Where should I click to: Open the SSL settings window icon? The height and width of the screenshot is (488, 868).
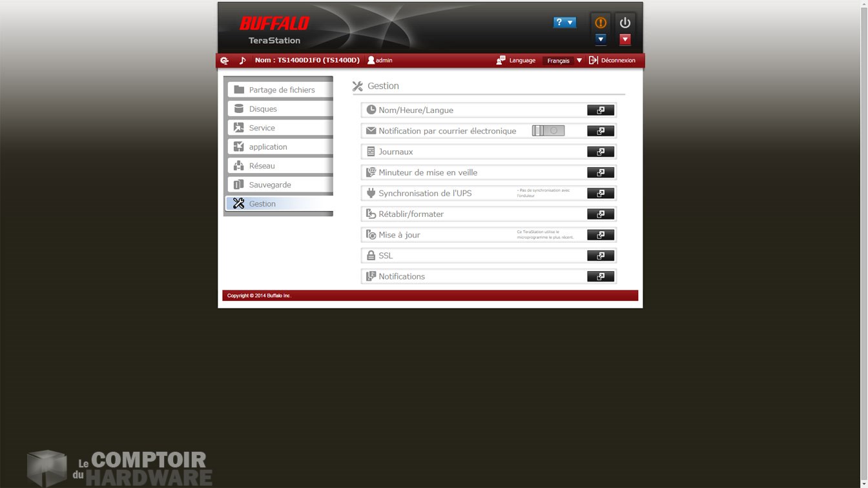coord(600,256)
